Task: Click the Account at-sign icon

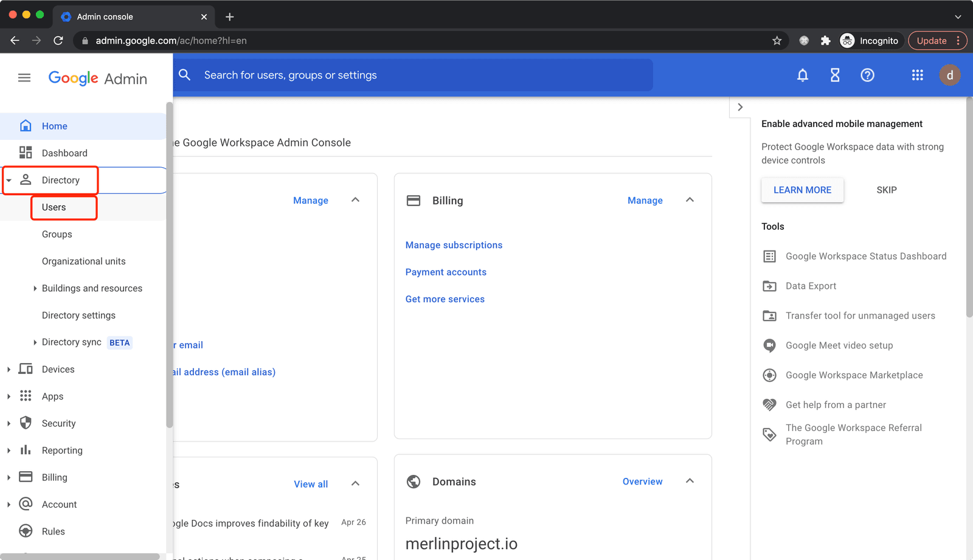Action: [26, 504]
